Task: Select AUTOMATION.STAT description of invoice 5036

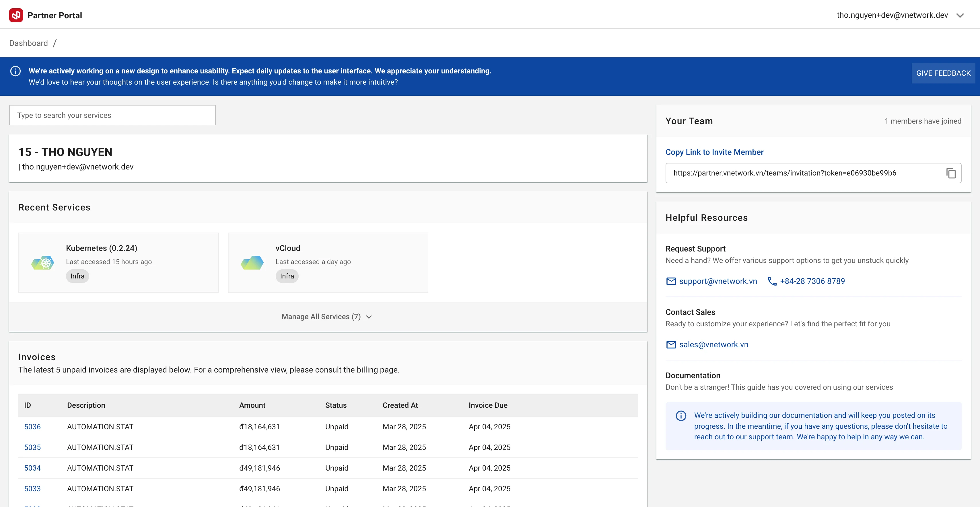Action: point(100,427)
